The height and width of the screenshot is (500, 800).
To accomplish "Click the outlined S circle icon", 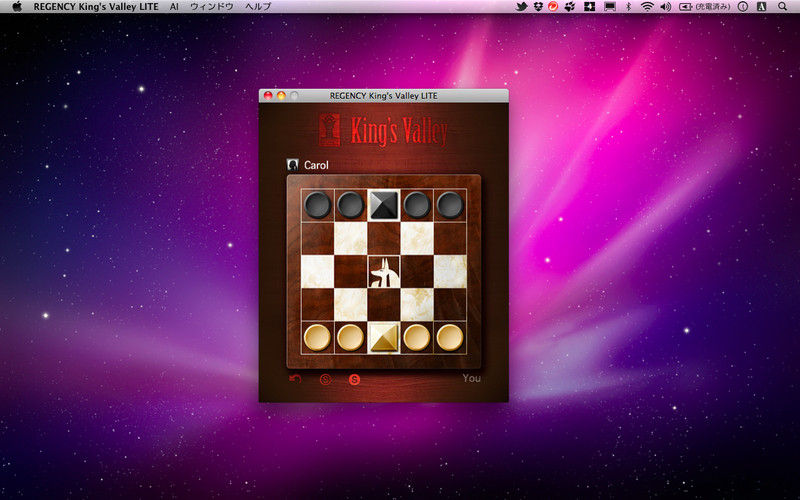I will (326, 379).
